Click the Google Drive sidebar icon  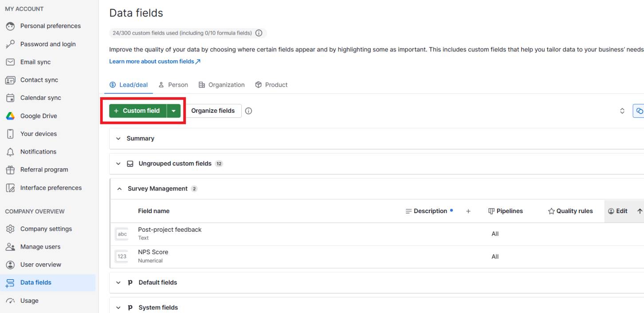[x=10, y=116]
